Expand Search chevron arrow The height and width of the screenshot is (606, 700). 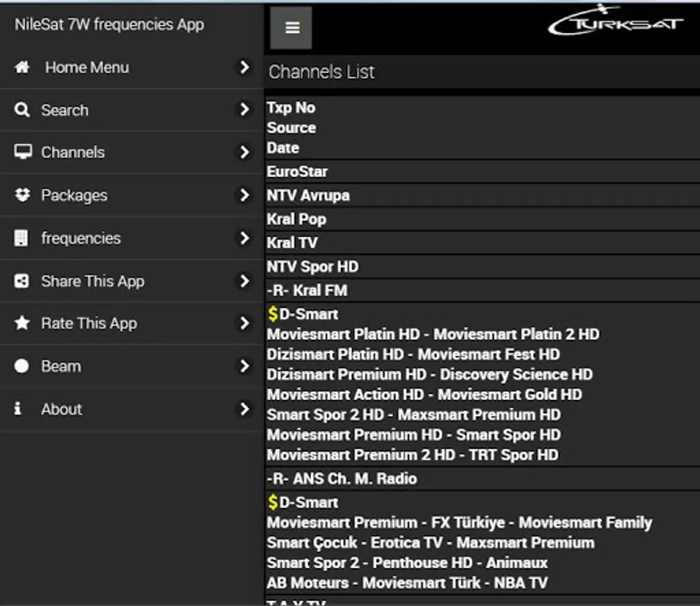(244, 109)
